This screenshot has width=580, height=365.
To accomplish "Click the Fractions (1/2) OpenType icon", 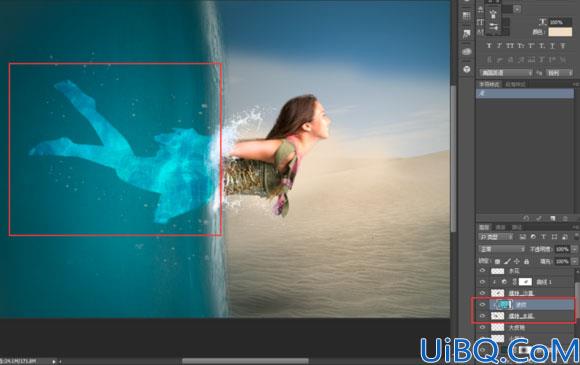I will (x=563, y=60).
